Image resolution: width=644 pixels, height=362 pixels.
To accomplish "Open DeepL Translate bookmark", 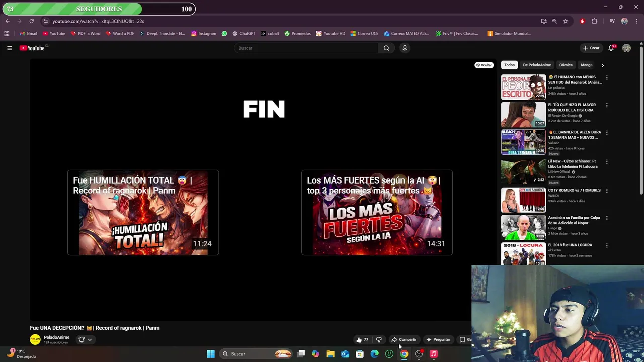I will coord(162,34).
